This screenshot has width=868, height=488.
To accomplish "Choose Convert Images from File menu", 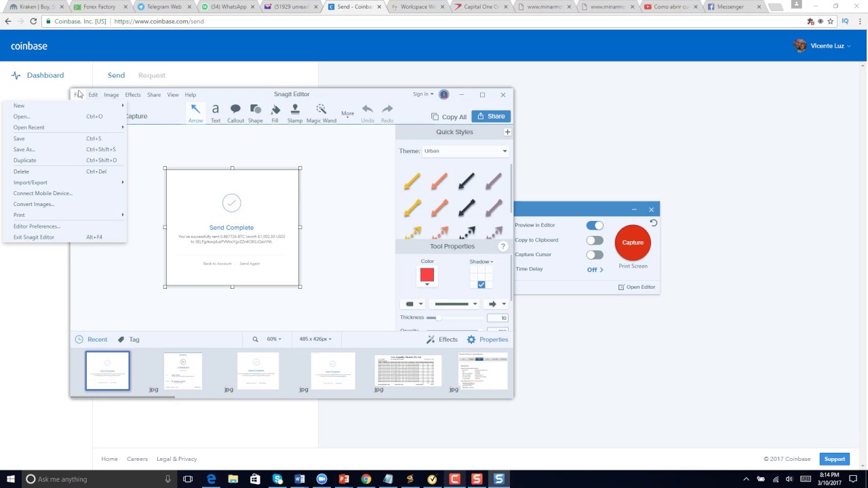I will 65,204.
